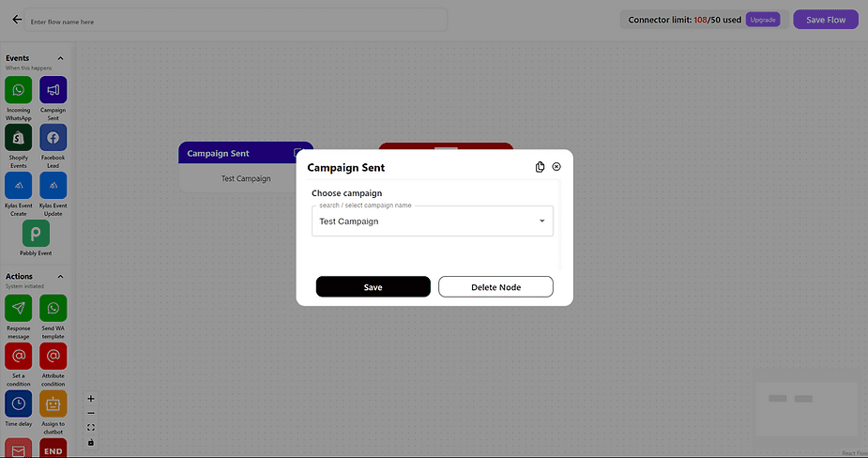Open the campaign name dropdown
This screenshot has height=458, width=868.
pyautogui.click(x=433, y=221)
